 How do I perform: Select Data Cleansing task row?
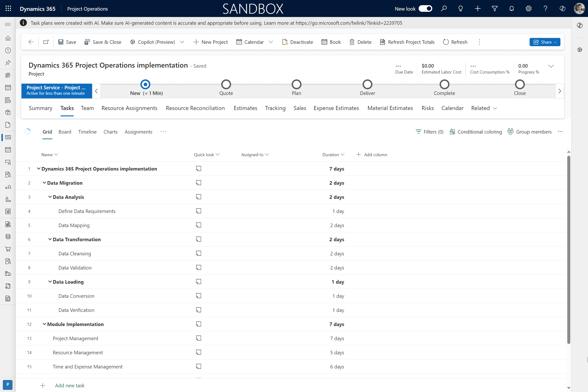pos(291,253)
